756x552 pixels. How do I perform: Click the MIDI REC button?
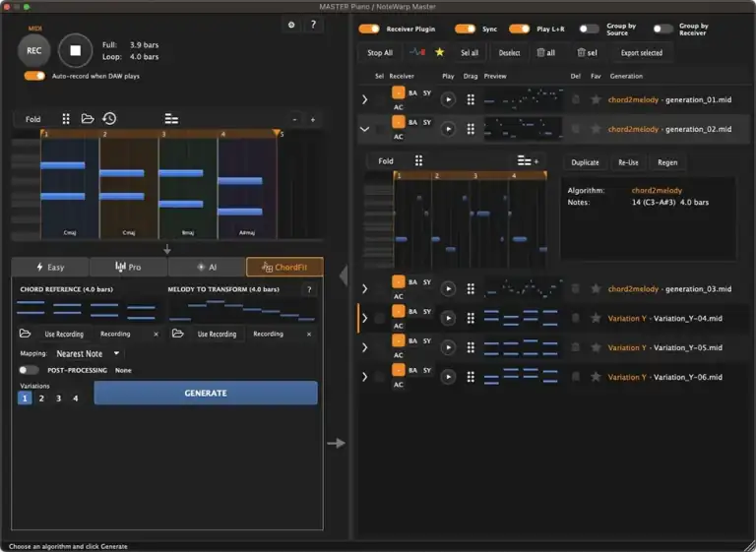click(x=33, y=50)
